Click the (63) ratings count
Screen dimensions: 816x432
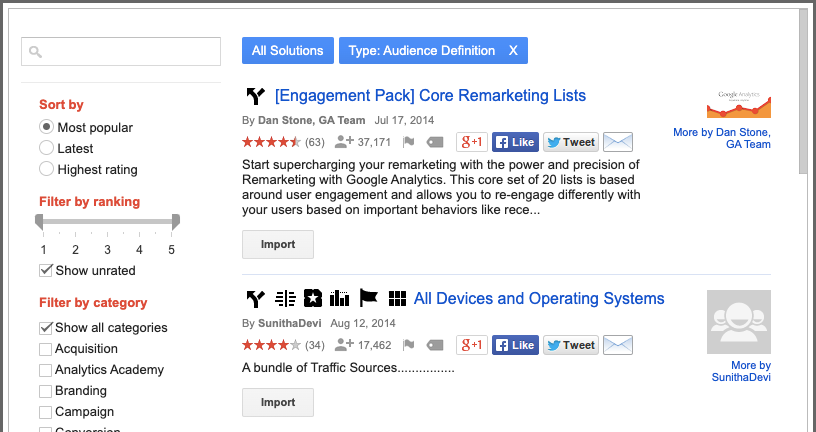315,142
